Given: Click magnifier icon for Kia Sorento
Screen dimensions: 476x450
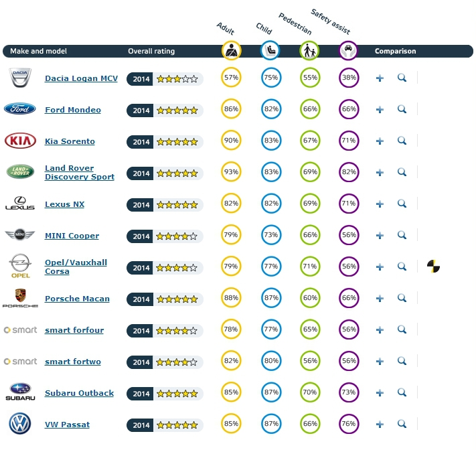Looking at the screenshot, I should 402,141.
